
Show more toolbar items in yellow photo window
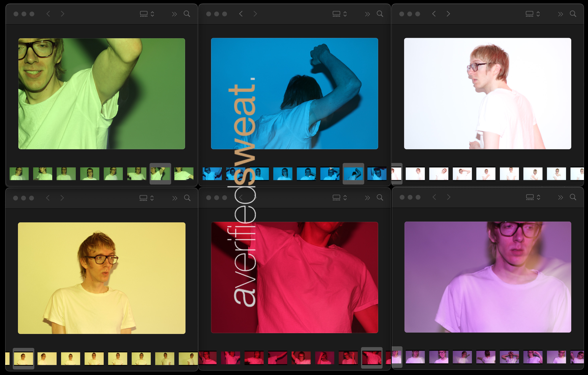[175, 198]
